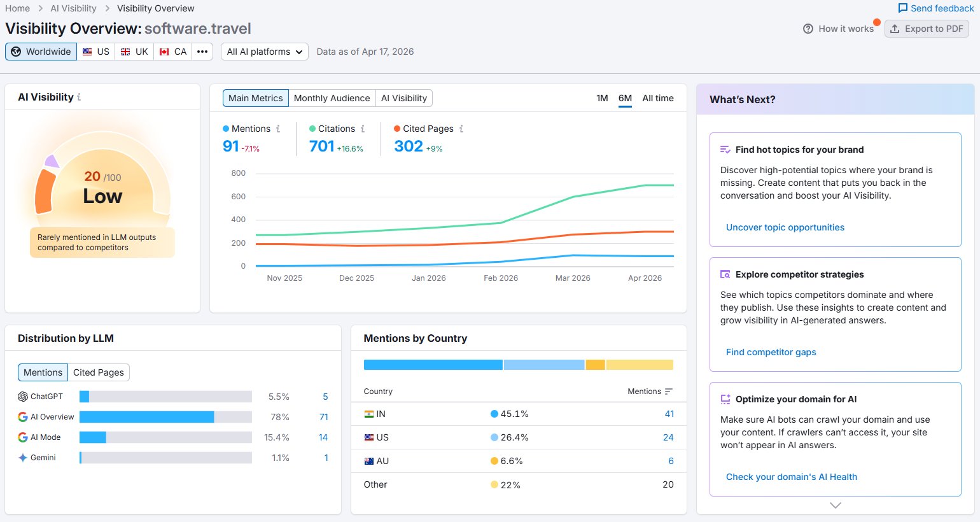The image size is (980, 522).
Task: Open the All AI platforms dropdown
Action: [265, 52]
